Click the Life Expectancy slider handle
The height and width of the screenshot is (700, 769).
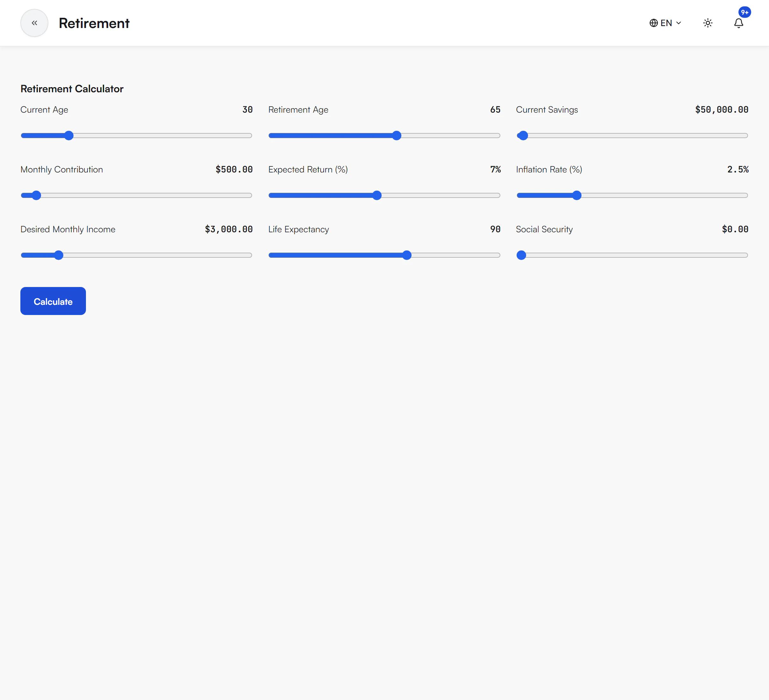pos(407,255)
